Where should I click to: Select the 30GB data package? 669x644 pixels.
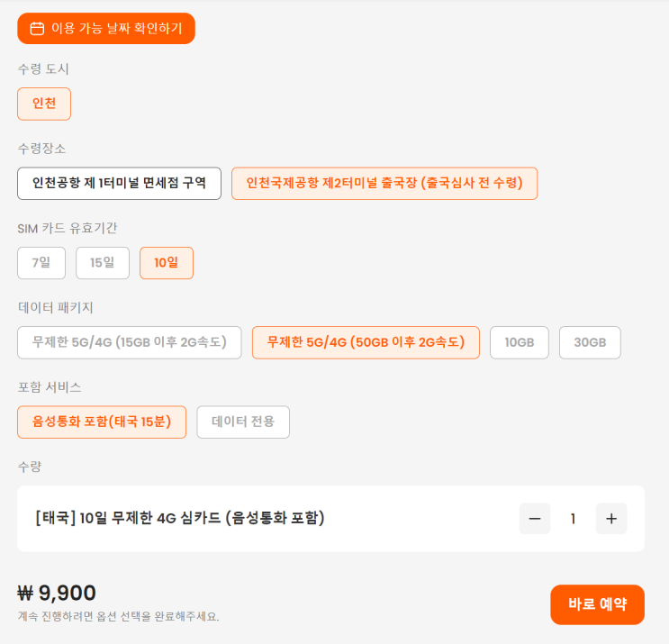[x=590, y=342]
